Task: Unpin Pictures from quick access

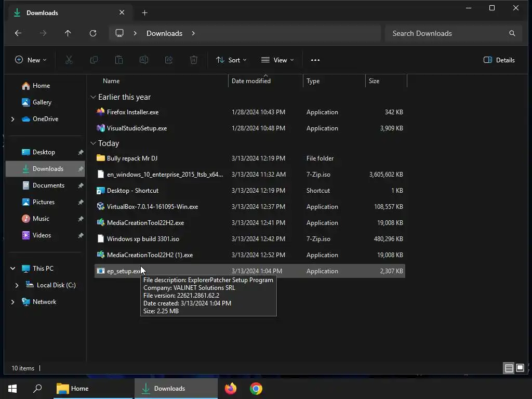Action: coord(81,202)
